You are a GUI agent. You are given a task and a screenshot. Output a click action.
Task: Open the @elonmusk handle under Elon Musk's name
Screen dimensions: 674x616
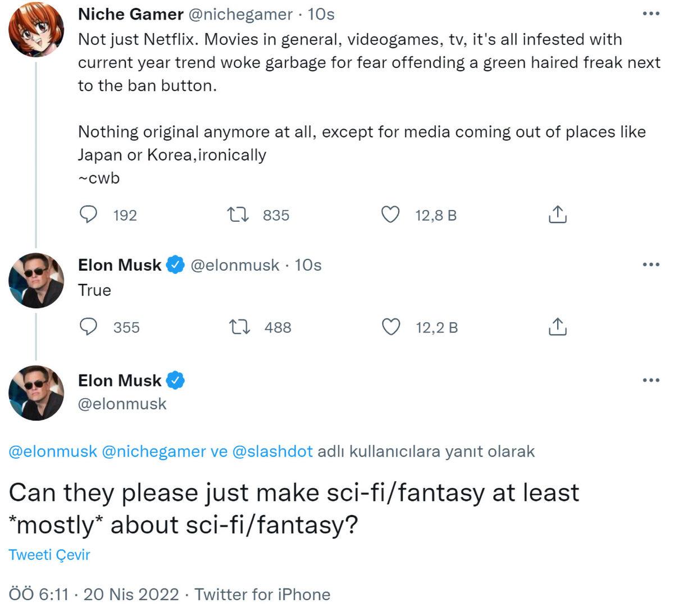pyautogui.click(x=121, y=403)
